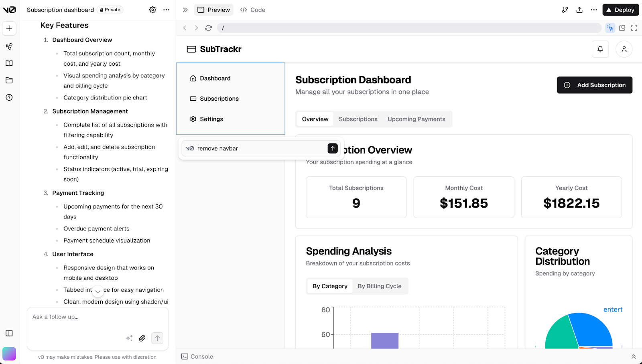This screenshot has height=364, width=642.
Task: Click enhance prompt sparkle icon
Action: (129, 338)
